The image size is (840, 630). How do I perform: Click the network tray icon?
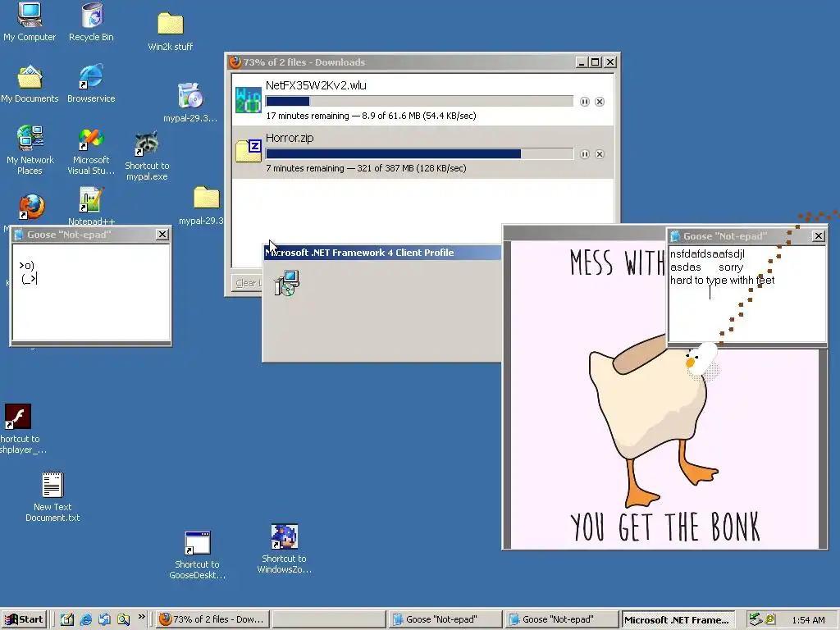pyautogui.click(x=755, y=619)
